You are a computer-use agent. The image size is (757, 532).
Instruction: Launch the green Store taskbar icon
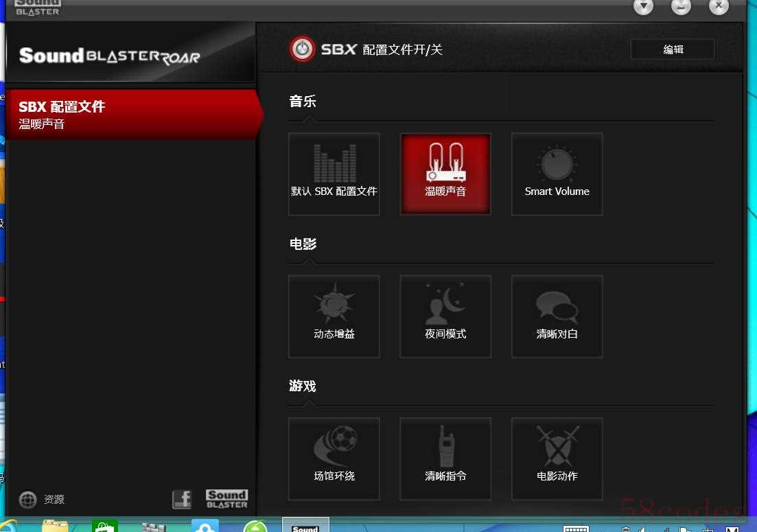click(x=105, y=526)
